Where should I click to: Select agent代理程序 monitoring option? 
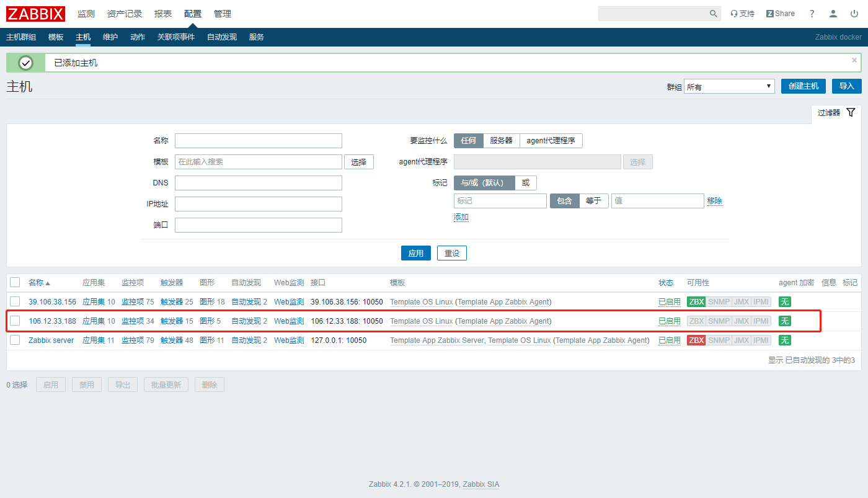coord(551,141)
